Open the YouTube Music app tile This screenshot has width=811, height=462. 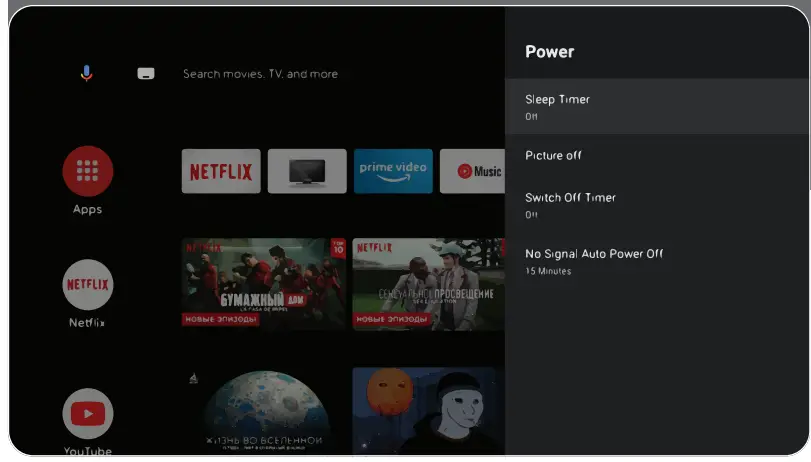472,171
